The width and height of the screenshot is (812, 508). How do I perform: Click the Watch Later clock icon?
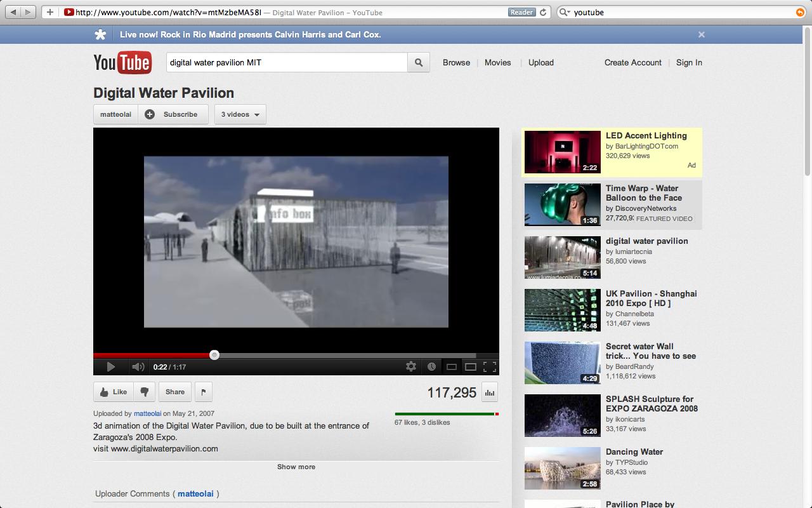tap(431, 366)
